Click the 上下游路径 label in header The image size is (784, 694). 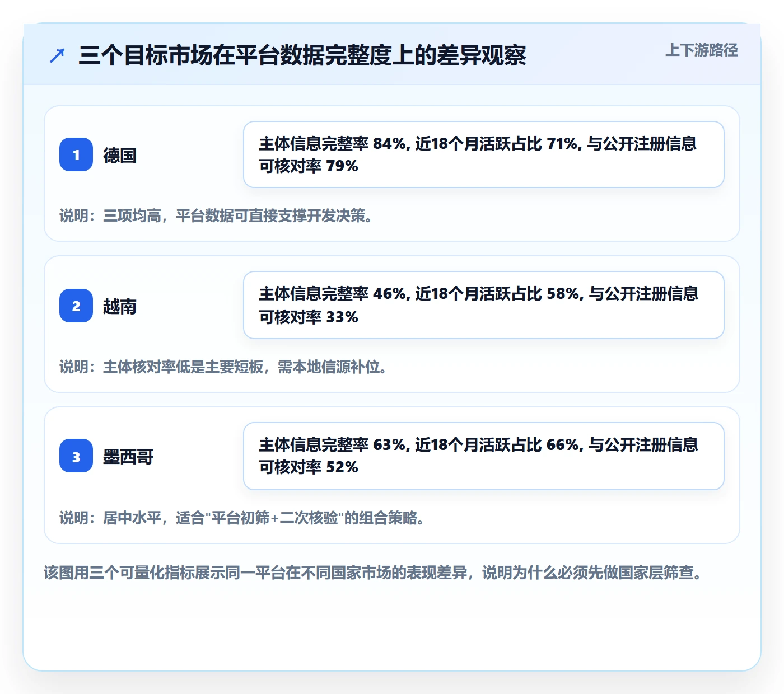pos(702,50)
